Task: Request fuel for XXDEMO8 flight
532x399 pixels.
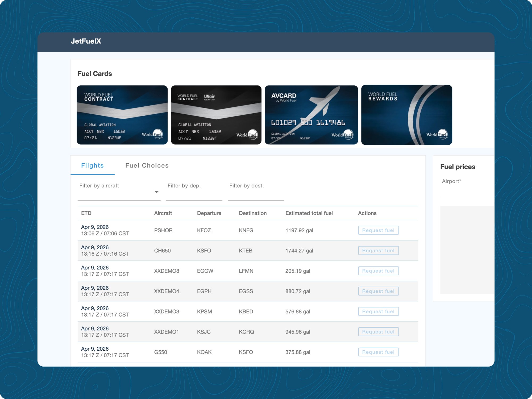Action: 378,271
